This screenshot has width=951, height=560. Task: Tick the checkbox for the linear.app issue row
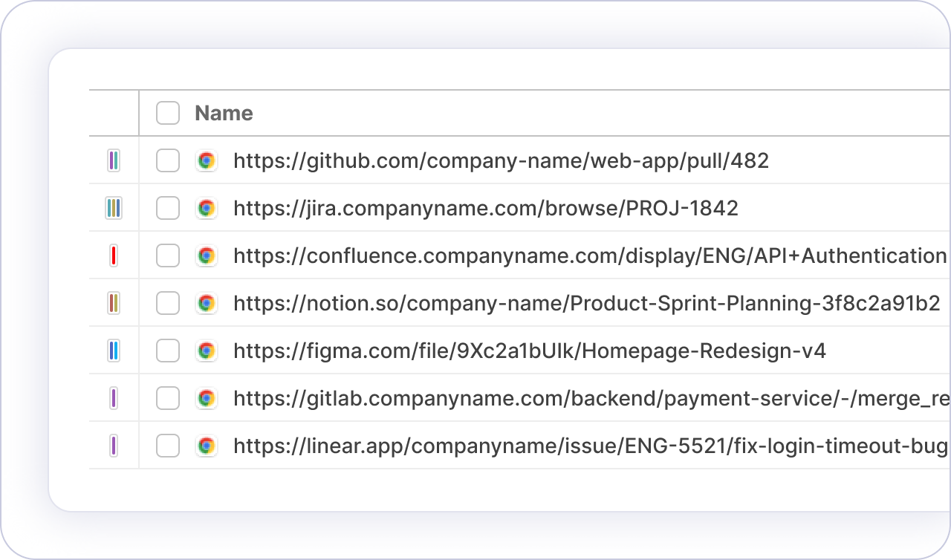[x=168, y=446]
